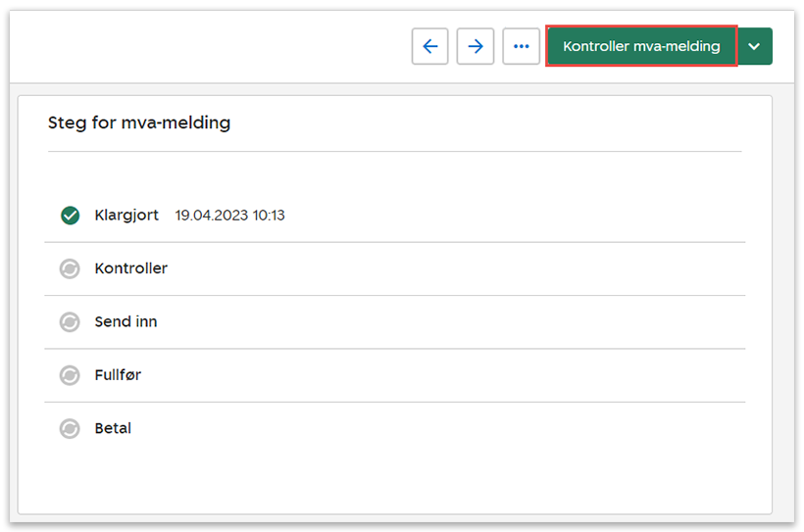Screen dimensions: 804x532
Task: Select the Klargjort step label
Action: [126, 215]
